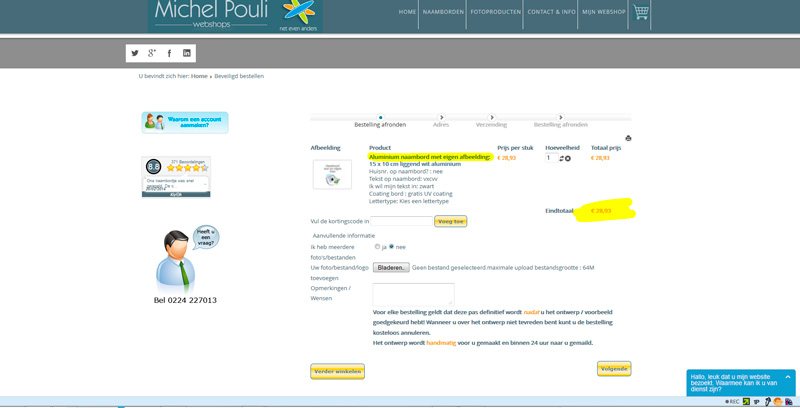
Task: Remove product with the round delete icon
Action: 568,159
